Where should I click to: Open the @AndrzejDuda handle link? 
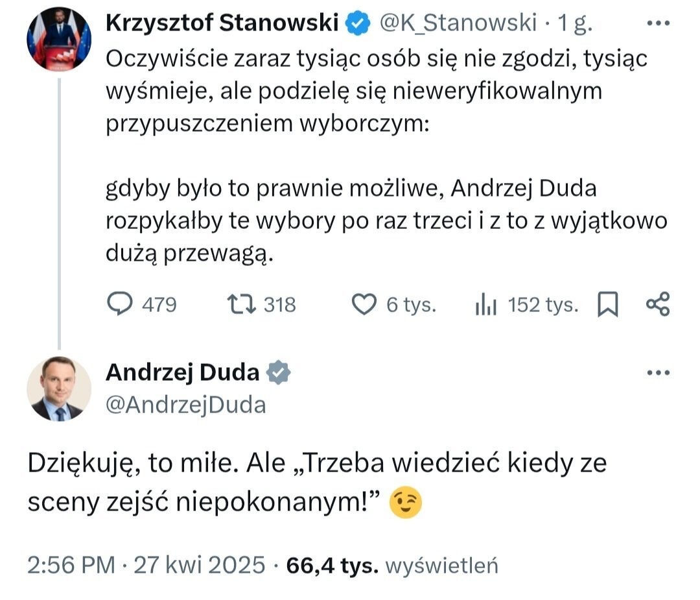pyautogui.click(x=185, y=405)
